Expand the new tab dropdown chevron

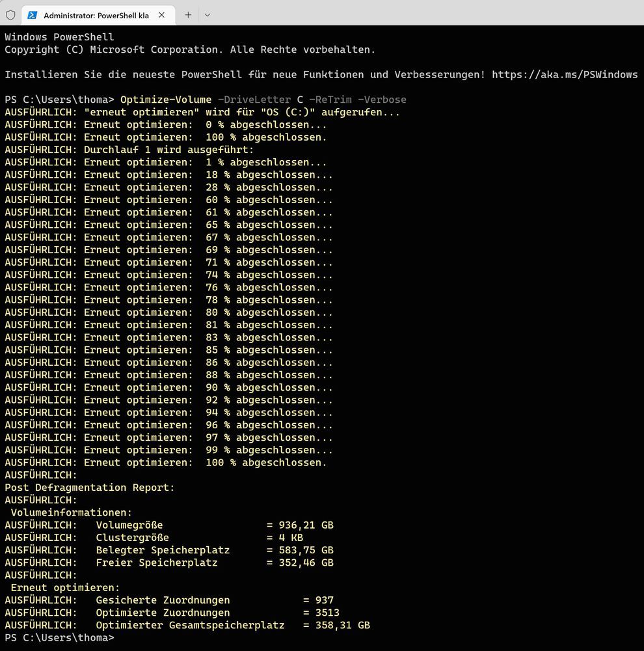pyautogui.click(x=206, y=13)
